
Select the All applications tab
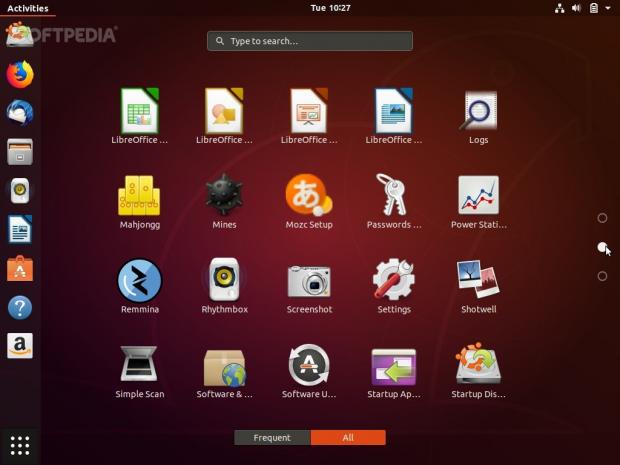(x=348, y=438)
